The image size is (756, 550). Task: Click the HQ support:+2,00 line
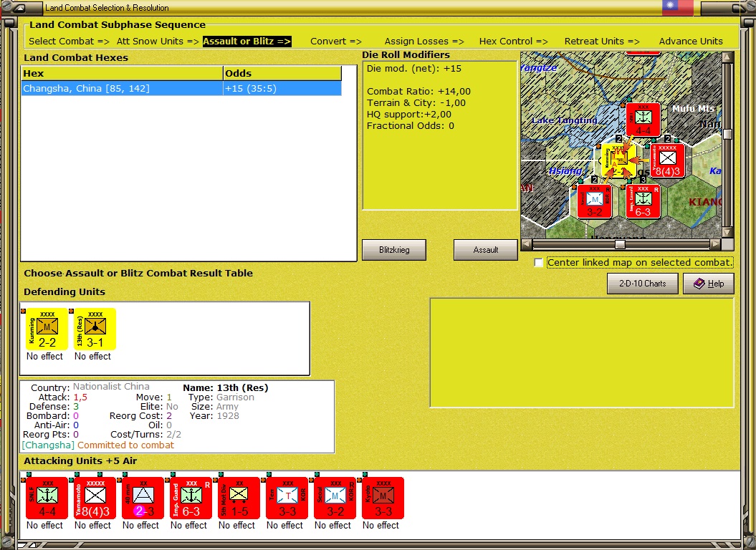[x=409, y=115]
